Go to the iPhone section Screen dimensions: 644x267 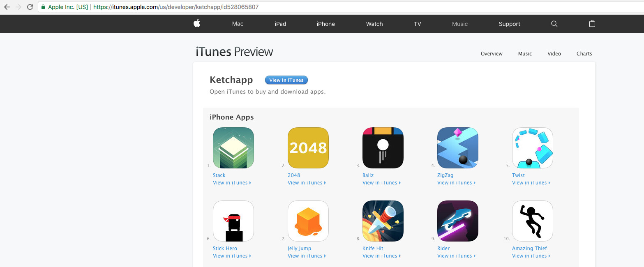(x=326, y=24)
